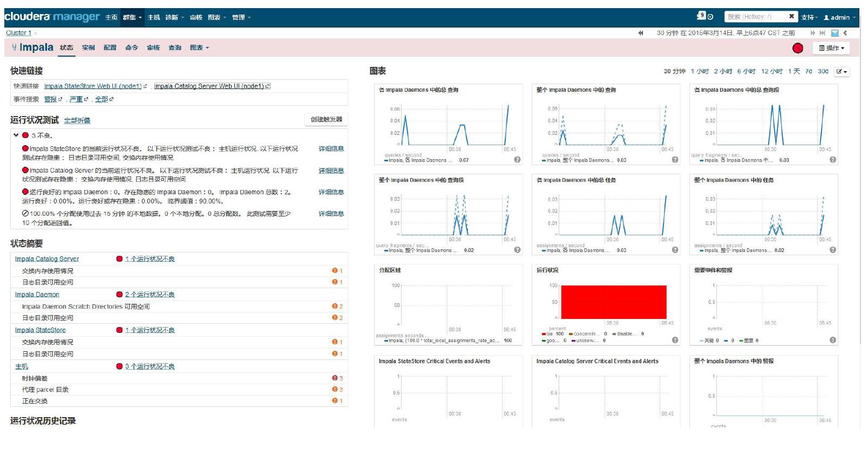Open help for 各 Impala Daemons 中的总 查询 chart
The height and width of the screenshot is (456, 868).
(517, 160)
